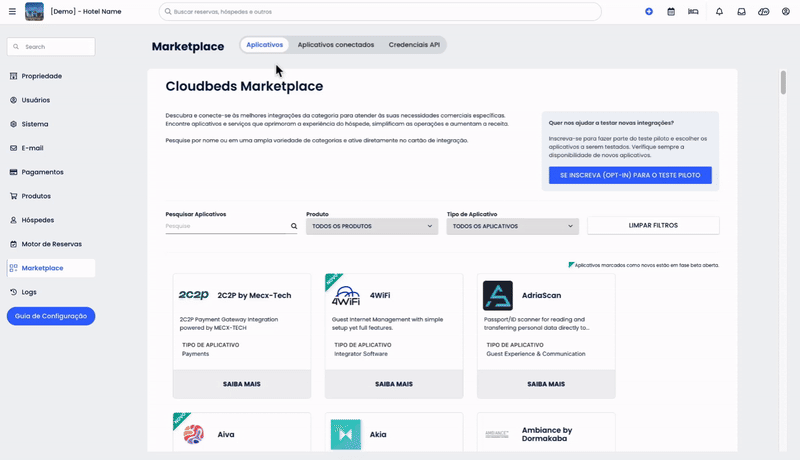The image size is (800, 460).
Task: Click "Integrator Software" on 4WiFi card
Action: (x=361, y=354)
